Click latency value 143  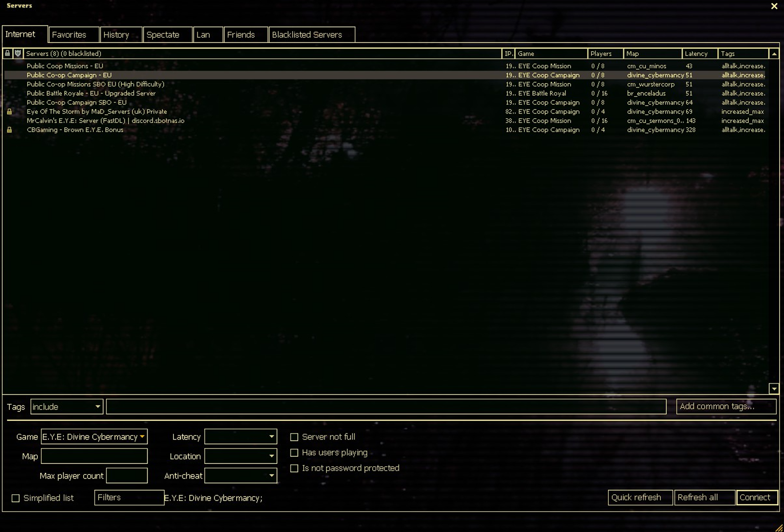(x=690, y=120)
